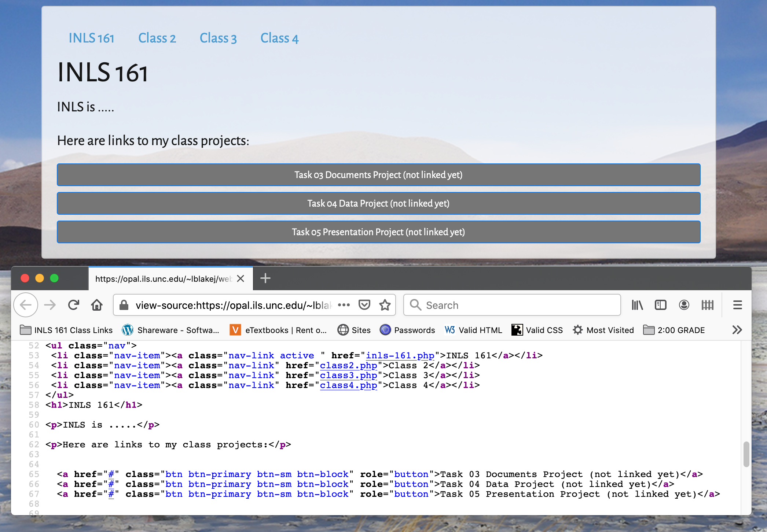Image resolution: width=767 pixels, height=532 pixels.
Task: Open the Firefox account avatar icon
Action: pyautogui.click(x=684, y=305)
